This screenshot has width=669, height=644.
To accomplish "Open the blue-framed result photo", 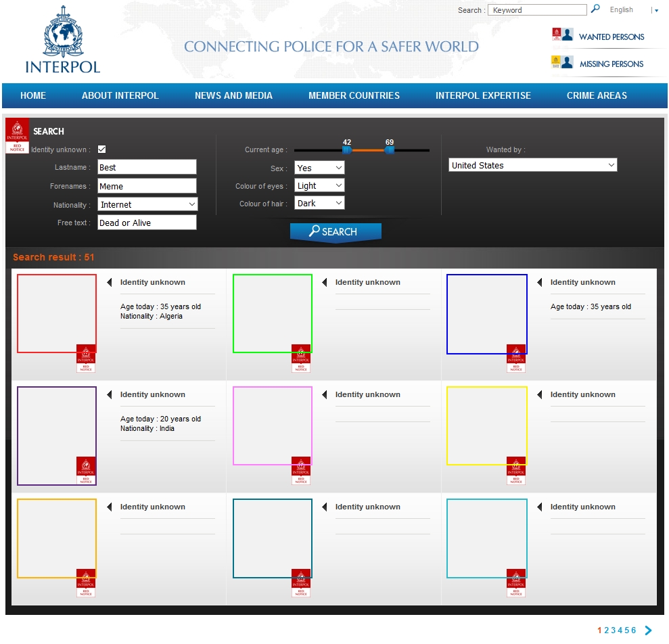I will 487,314.
